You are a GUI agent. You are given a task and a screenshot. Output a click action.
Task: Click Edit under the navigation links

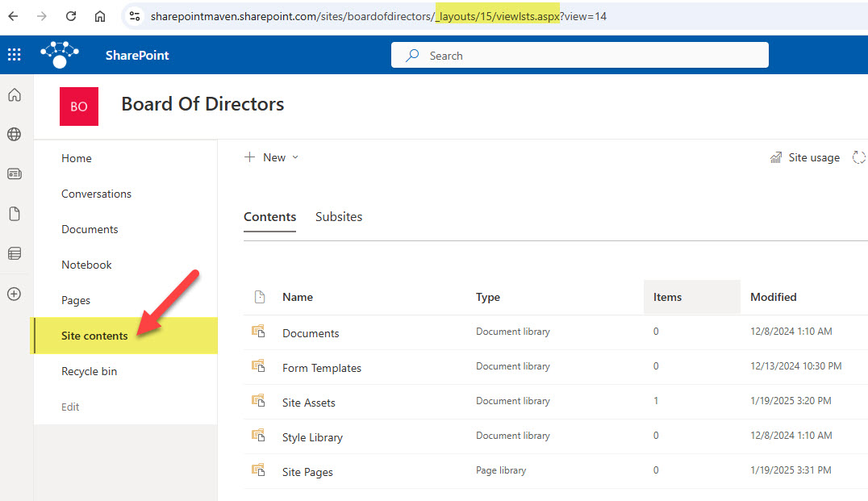(x=70, y=407)
